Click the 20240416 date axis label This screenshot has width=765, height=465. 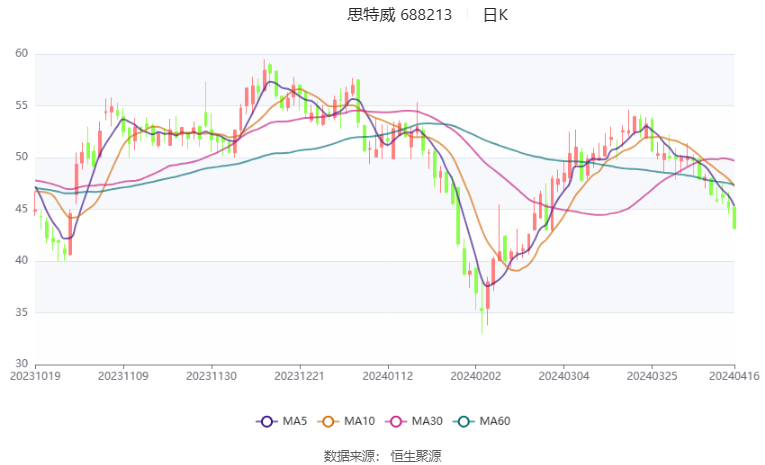pos(733,376)
